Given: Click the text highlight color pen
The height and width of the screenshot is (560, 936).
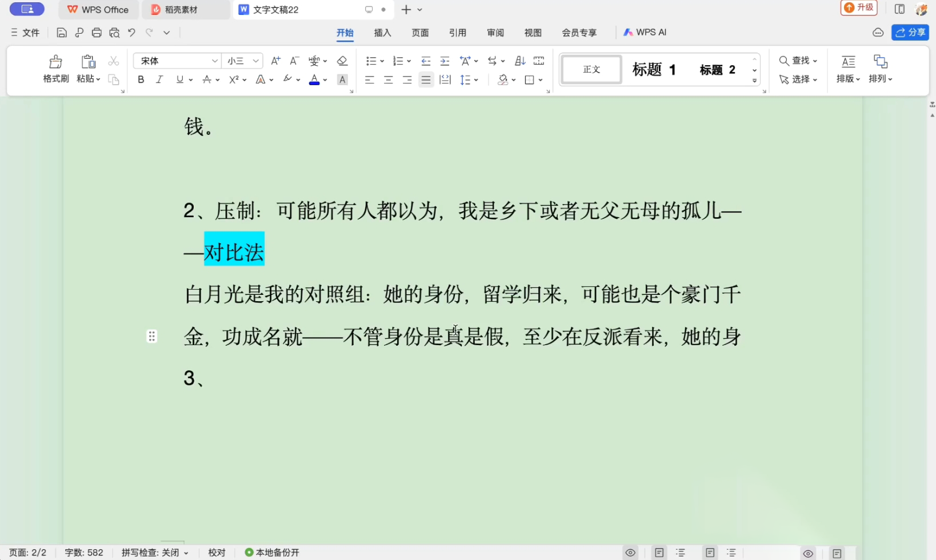Looking at the screenshot, I should pyautogui.click(x=287, y=79).
